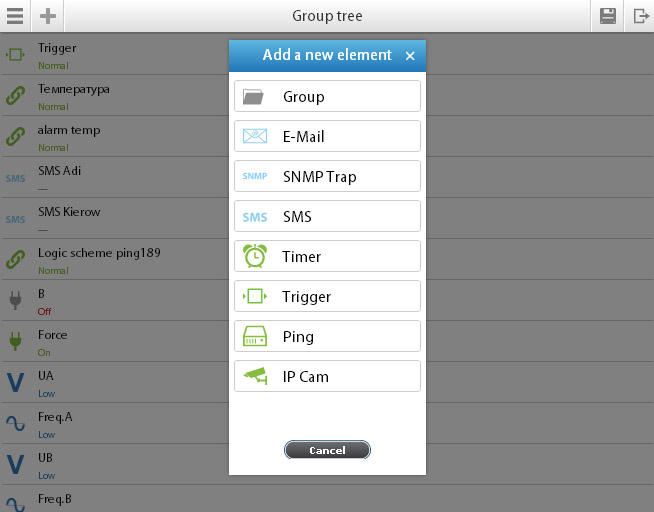Pick the SMS element option
Screen dimensions: 654x512
click(x=327, y=216)
